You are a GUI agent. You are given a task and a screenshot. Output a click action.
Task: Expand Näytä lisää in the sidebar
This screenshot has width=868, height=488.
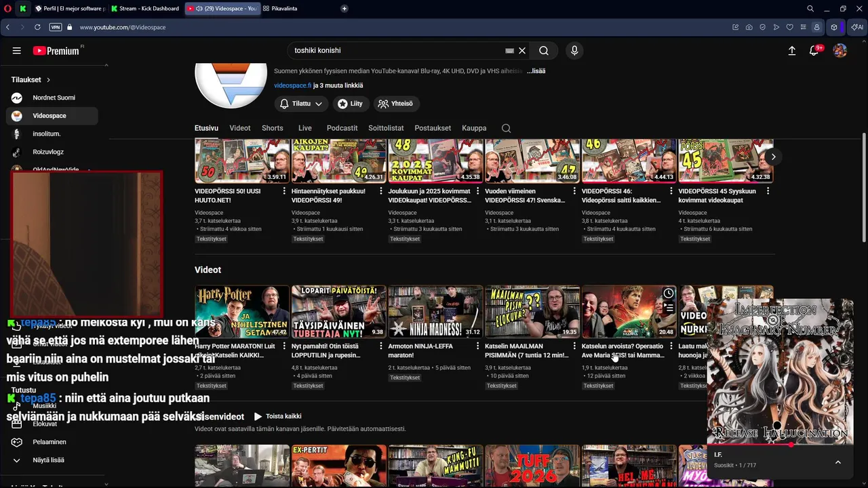[49, 460]
